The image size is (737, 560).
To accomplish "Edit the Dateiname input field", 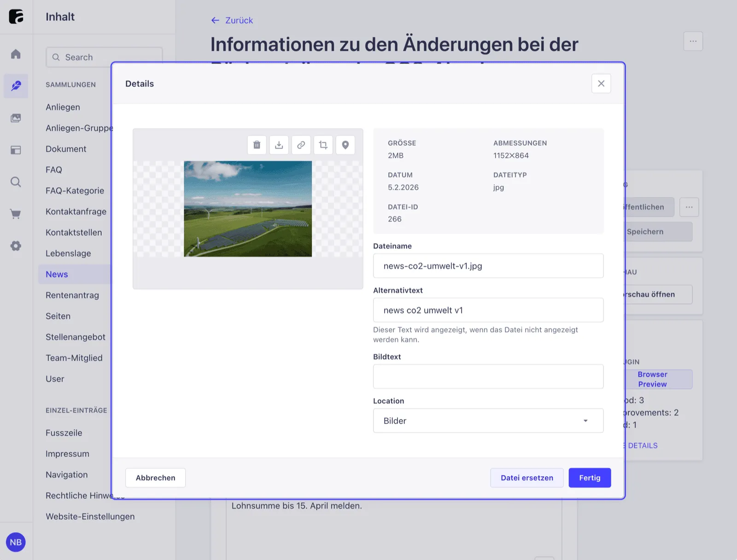I will click(x=488, y=266).
